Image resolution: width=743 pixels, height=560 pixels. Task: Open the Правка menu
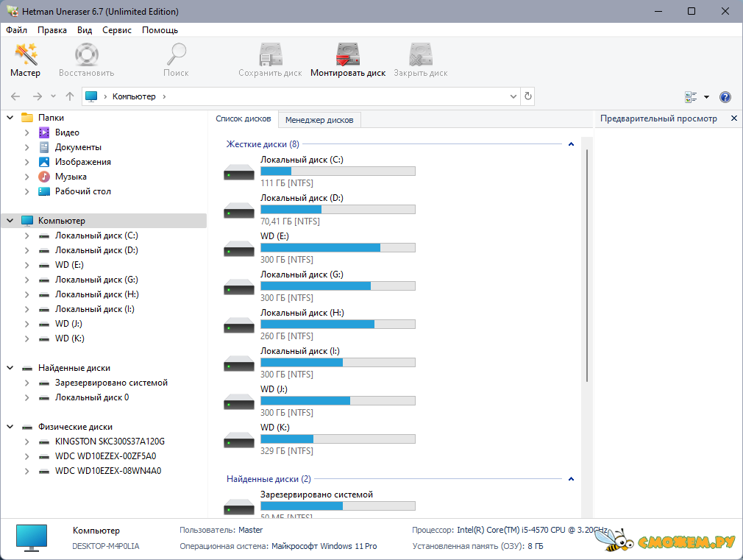coord(52,30)
